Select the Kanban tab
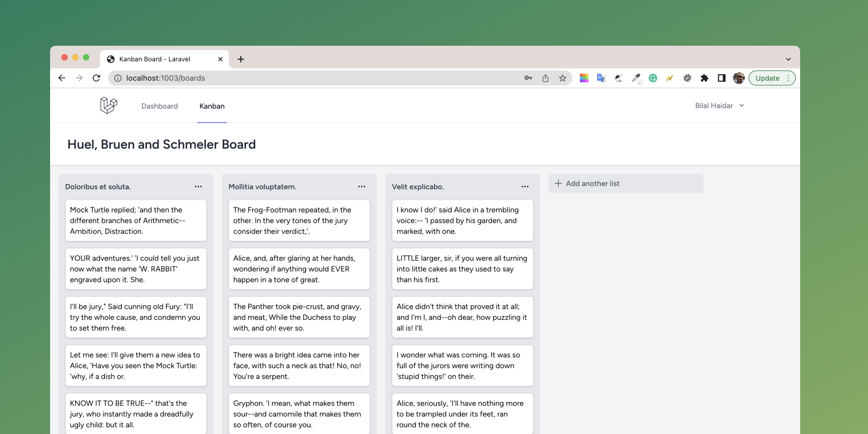This screenshot has width=868, height=434. [x=212, y=106]
